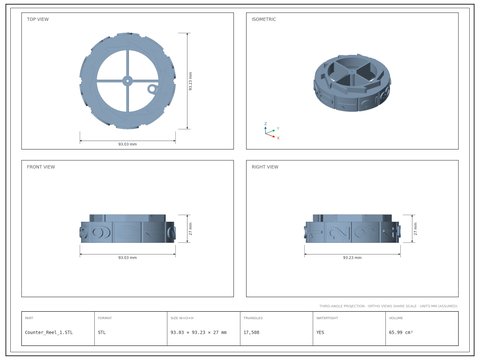
Task: Click the TOP VIEW label
Action: 38,19
